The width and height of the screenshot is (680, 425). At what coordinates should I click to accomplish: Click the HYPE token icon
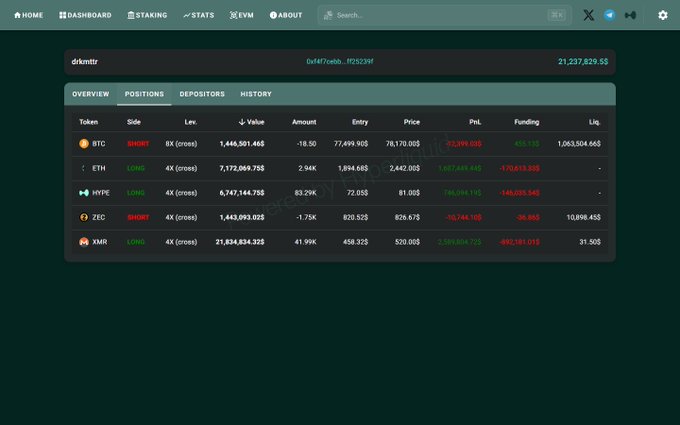[84, 193]
